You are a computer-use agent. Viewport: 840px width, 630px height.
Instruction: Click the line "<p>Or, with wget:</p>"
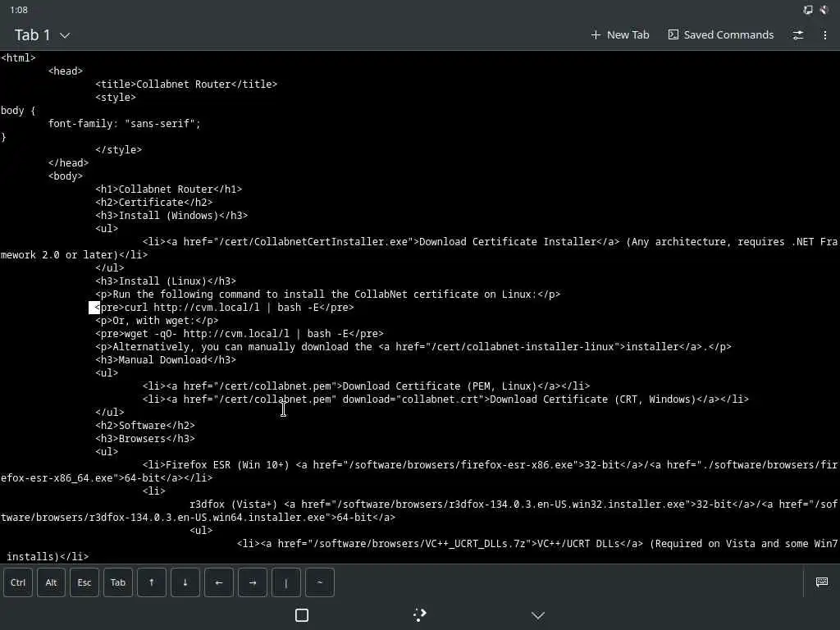(157, 321)
